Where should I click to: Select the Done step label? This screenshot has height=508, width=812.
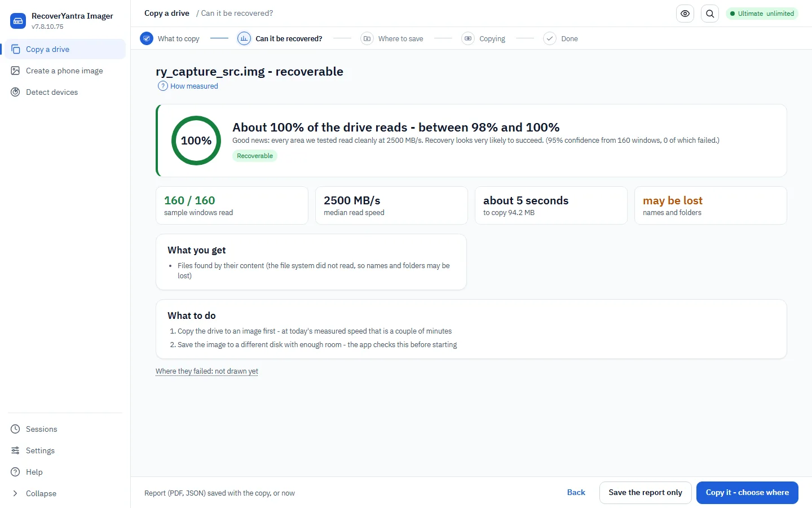[x=570, y=38]
